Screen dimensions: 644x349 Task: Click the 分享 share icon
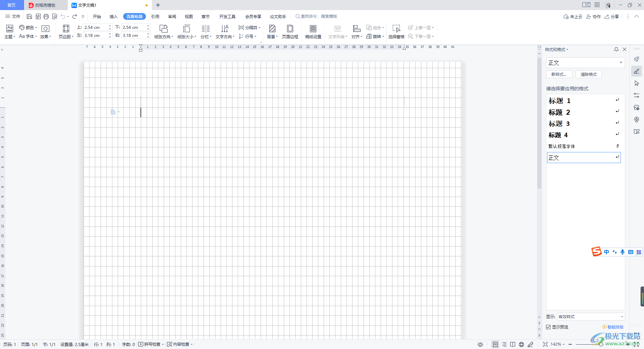point(611,16)
